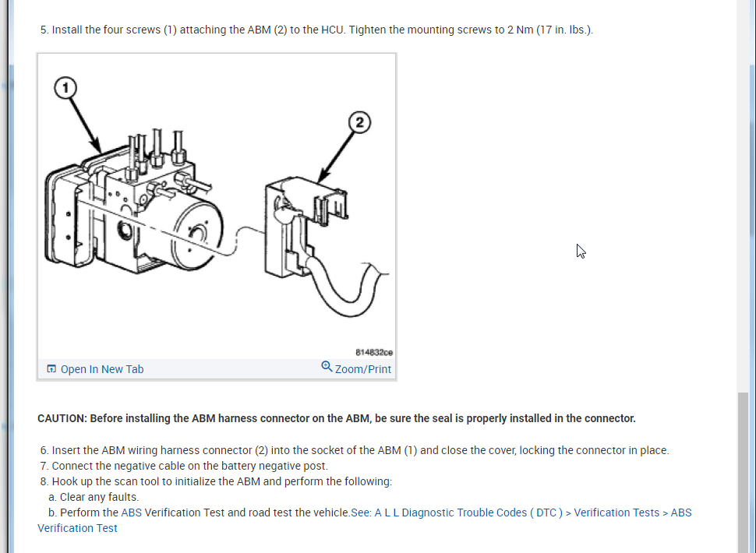The height and width of the screenshot is (553, 756).
Task: Follow the blue ABS link in step b
Action: tap(131, 512)
